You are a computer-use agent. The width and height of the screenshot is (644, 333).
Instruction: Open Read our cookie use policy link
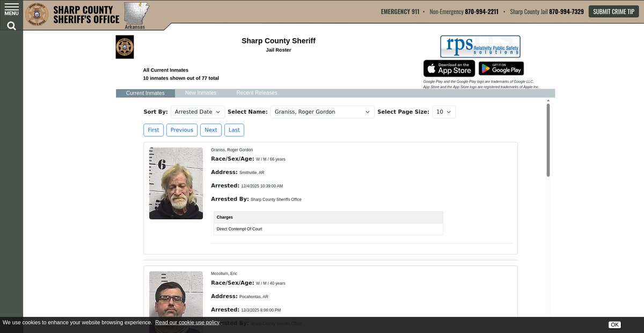coord(187,323)
